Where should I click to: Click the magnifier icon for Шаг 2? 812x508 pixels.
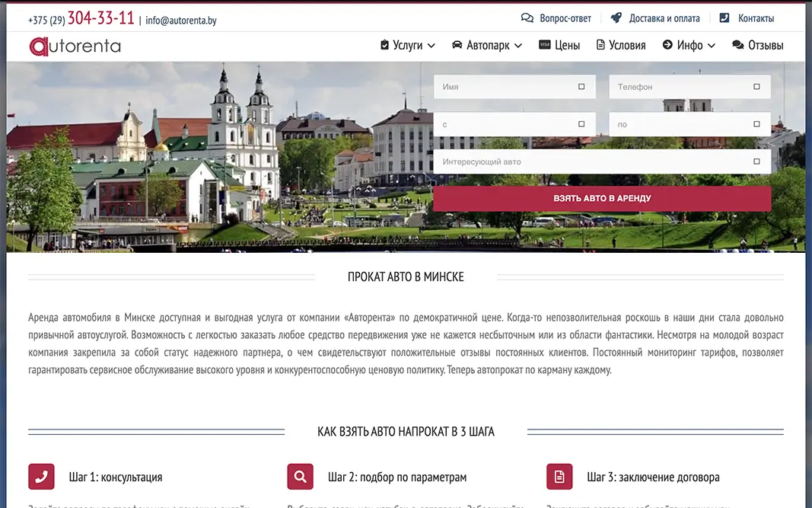301,476
